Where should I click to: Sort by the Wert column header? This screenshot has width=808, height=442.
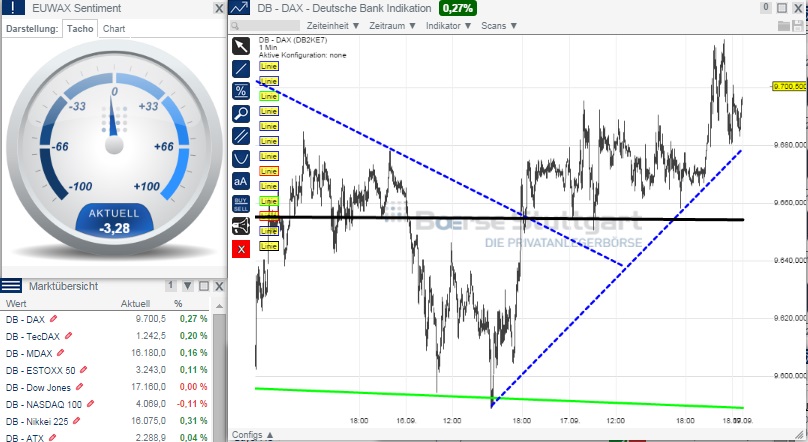click(16, 303)
